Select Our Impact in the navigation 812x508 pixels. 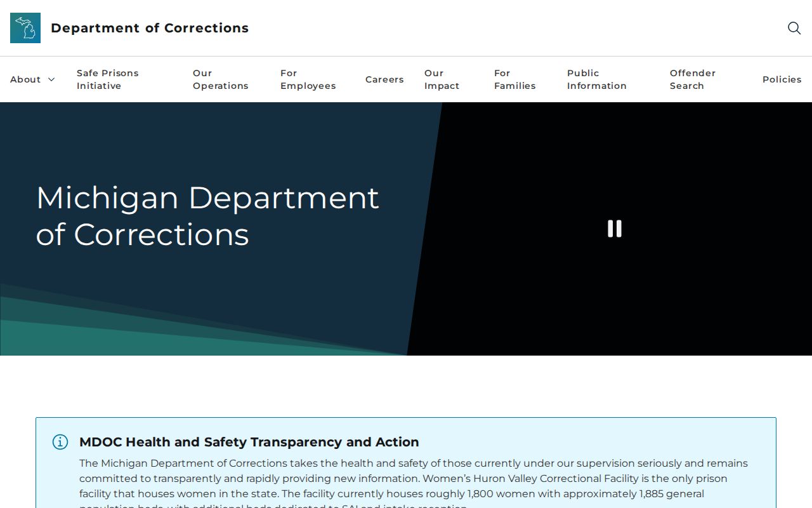[x=442, y=79]
